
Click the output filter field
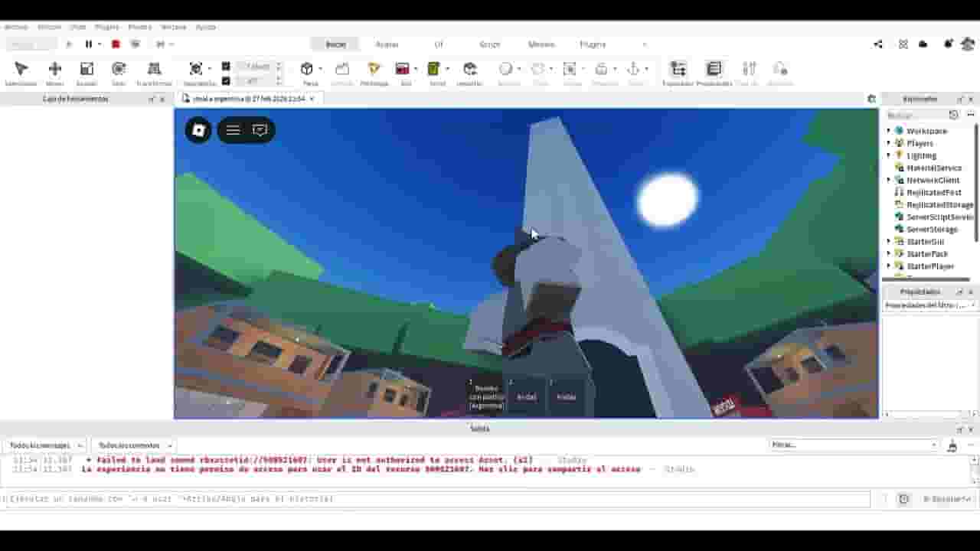(x=854, y=445)
